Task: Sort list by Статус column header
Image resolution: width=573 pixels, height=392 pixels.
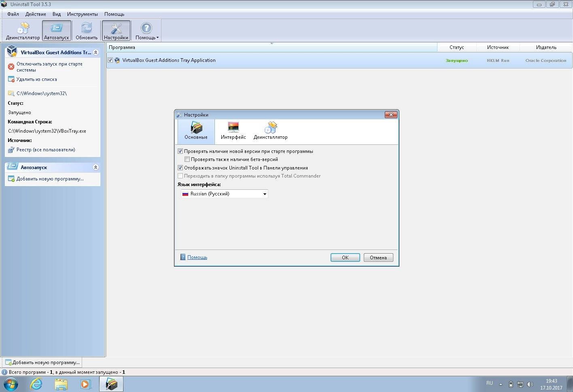Action: click(x=456, y=47)
